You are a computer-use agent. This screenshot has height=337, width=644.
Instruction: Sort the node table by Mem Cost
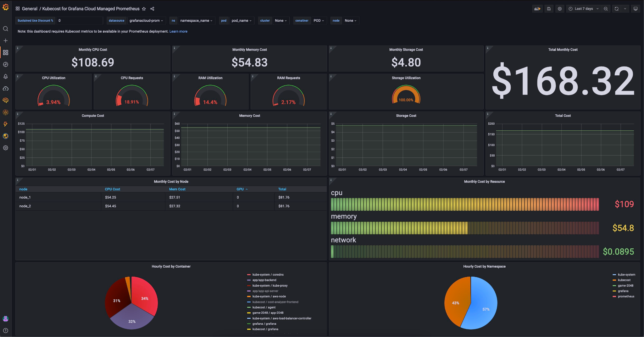177,189
